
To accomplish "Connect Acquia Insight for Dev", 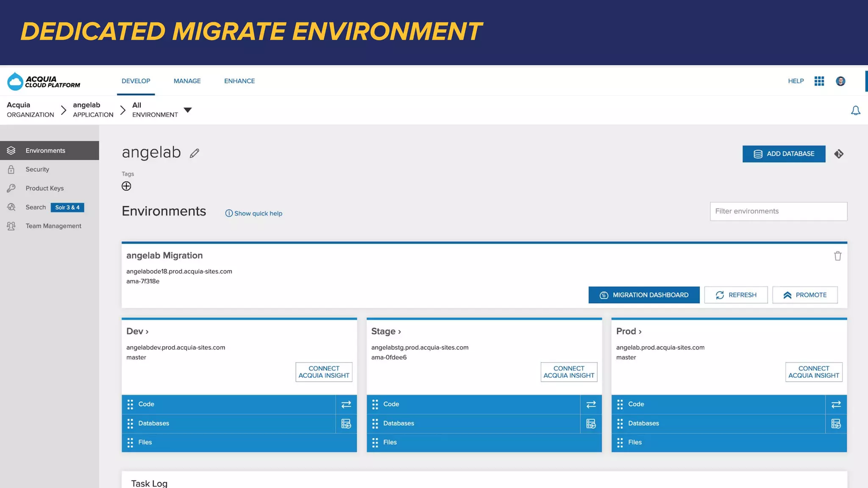I will click(x=324, y=372).
